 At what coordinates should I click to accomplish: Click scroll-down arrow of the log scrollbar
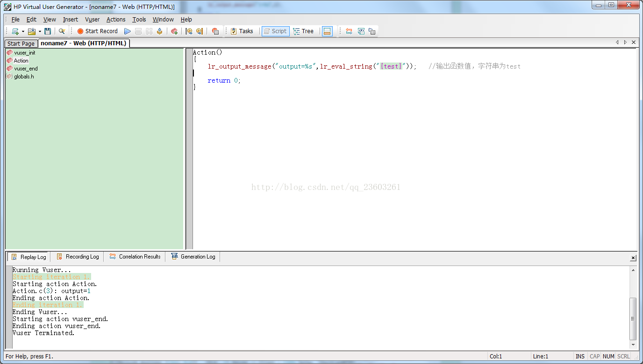[633, 345]
